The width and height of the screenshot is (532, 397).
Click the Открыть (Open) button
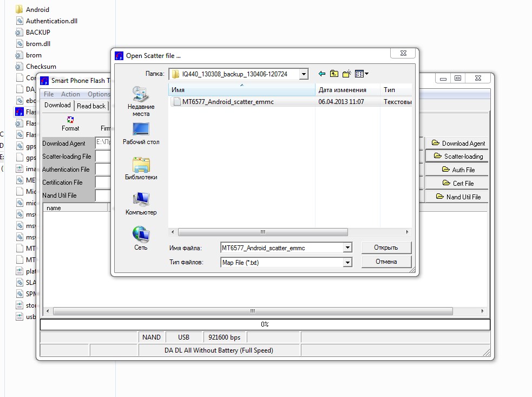(386, 248)
